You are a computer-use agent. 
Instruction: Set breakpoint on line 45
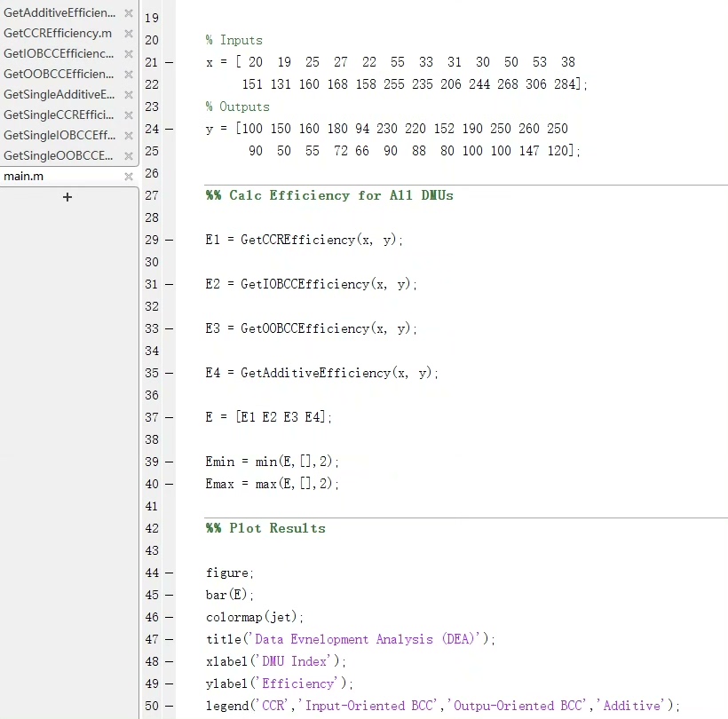pos(169,596)
